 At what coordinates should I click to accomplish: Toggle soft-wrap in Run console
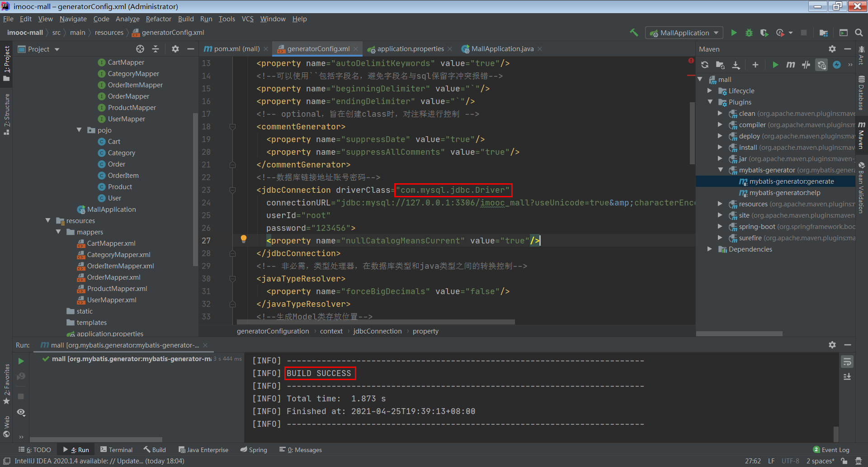pos(847,362)
